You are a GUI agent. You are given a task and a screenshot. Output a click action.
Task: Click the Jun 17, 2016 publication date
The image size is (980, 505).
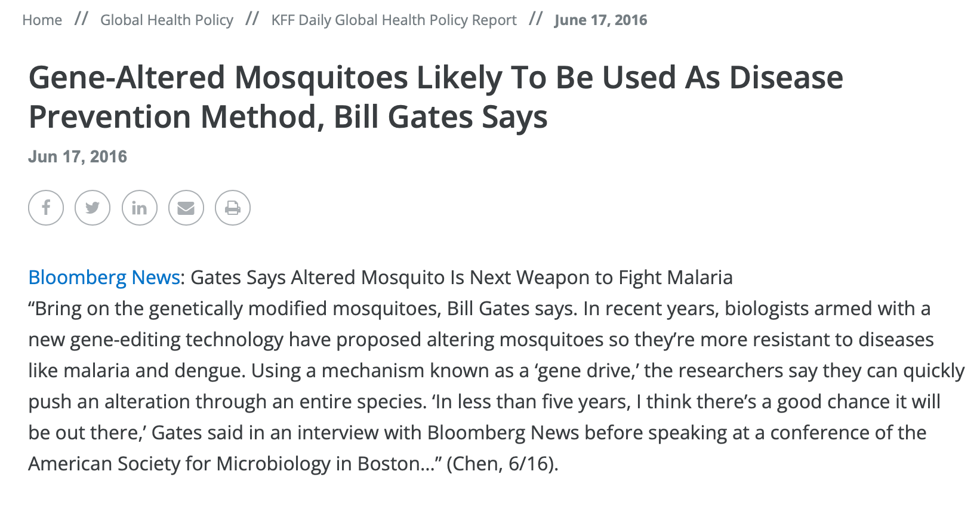pyautogui.click(x=78, y=156)
